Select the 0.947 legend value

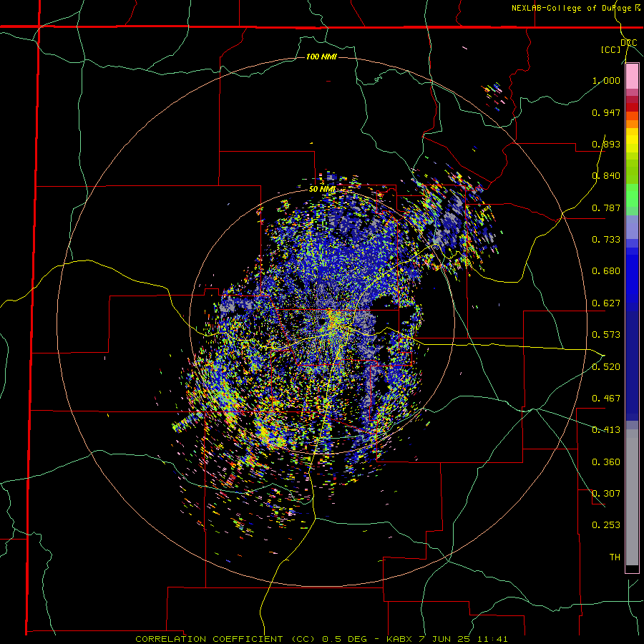(606, 112)
